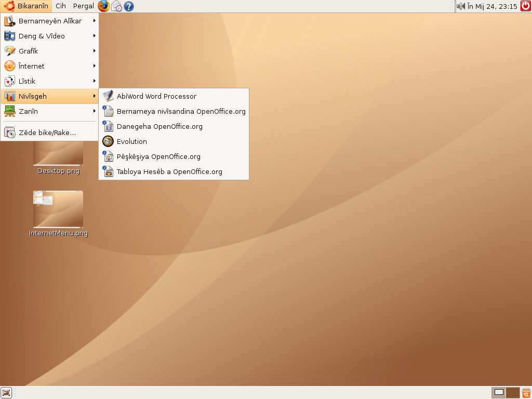This screenshot has width=532, height=399.
Task: Click the Grafîk paint palette icon
Action: click(x=9, y=51)
